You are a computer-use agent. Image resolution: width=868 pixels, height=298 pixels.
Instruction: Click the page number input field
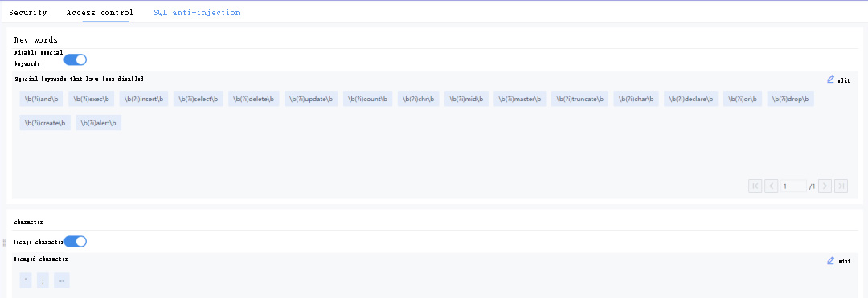pos(793,186)
